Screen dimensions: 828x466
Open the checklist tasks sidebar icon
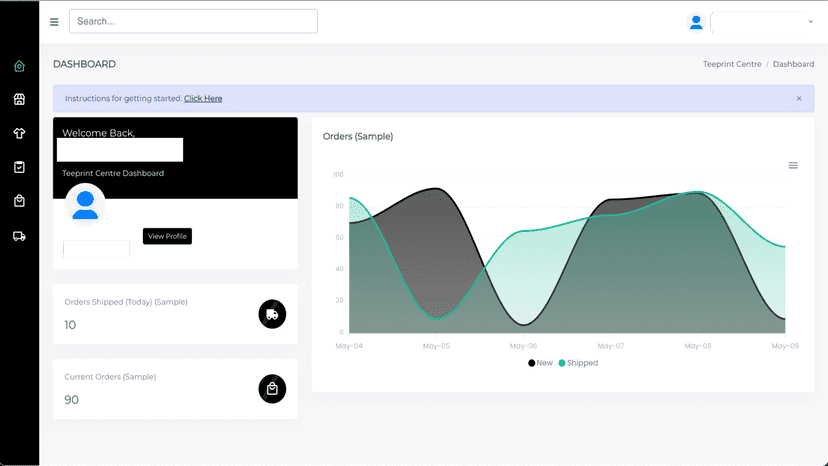point(19,167)
